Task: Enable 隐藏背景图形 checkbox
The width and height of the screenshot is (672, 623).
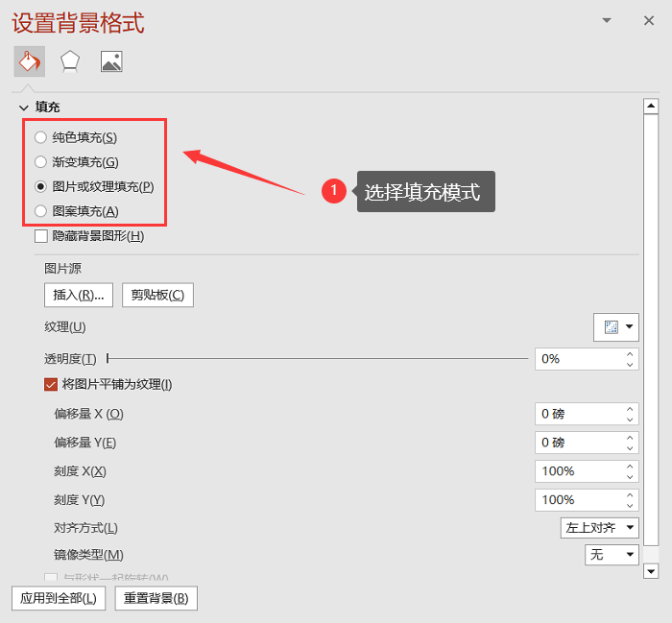Action: coord(41,236)
